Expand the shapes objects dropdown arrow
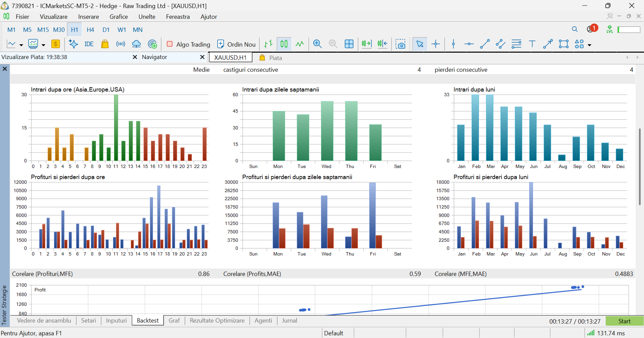 pyautogui.click(x=589, y=45)
